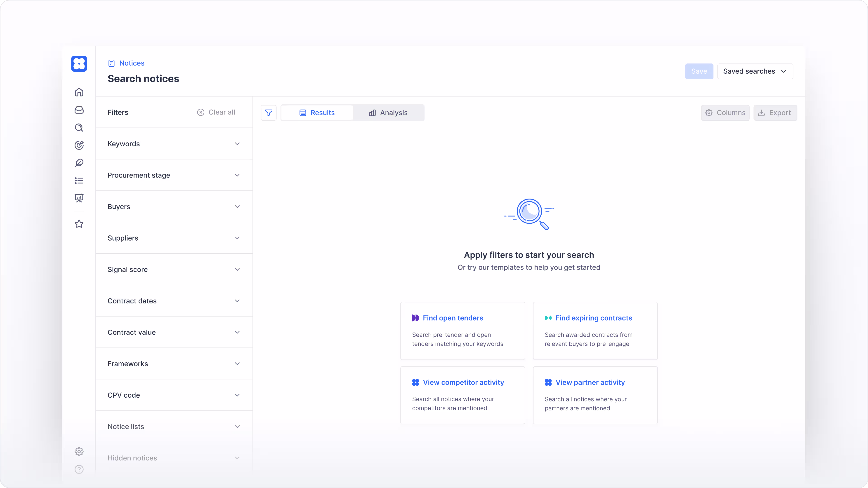Toggle the filter funnel panel button
Image resolution: width=868 pixels, height=488 pixels.
(269, 113)
